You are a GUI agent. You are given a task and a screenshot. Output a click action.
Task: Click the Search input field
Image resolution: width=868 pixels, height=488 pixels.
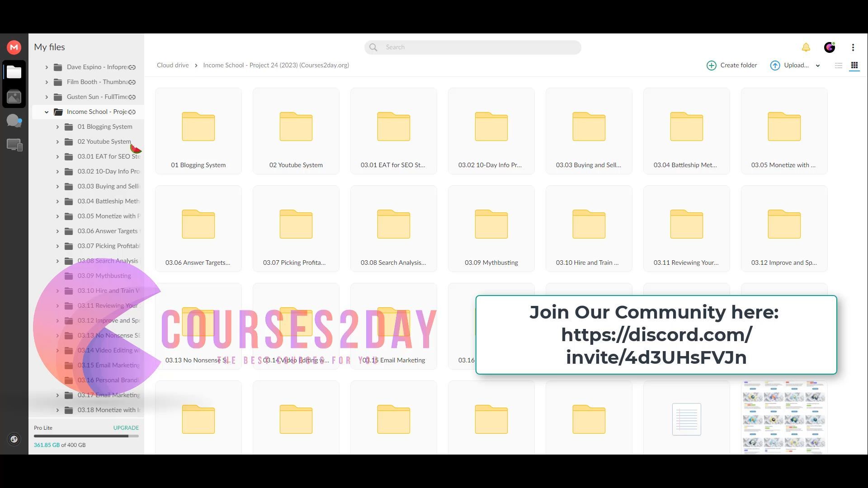click(479, 47)
